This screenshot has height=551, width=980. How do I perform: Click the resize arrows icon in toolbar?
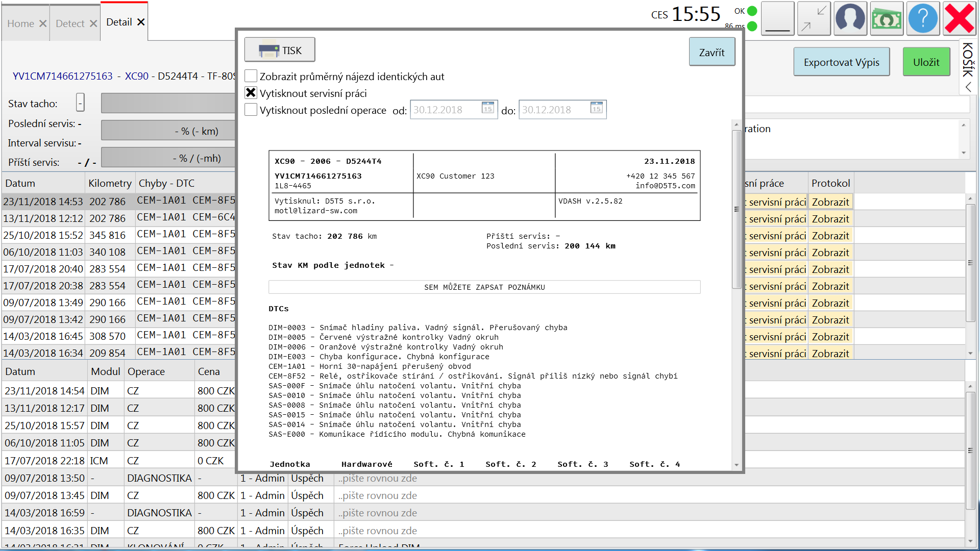(x=814, y=19)
